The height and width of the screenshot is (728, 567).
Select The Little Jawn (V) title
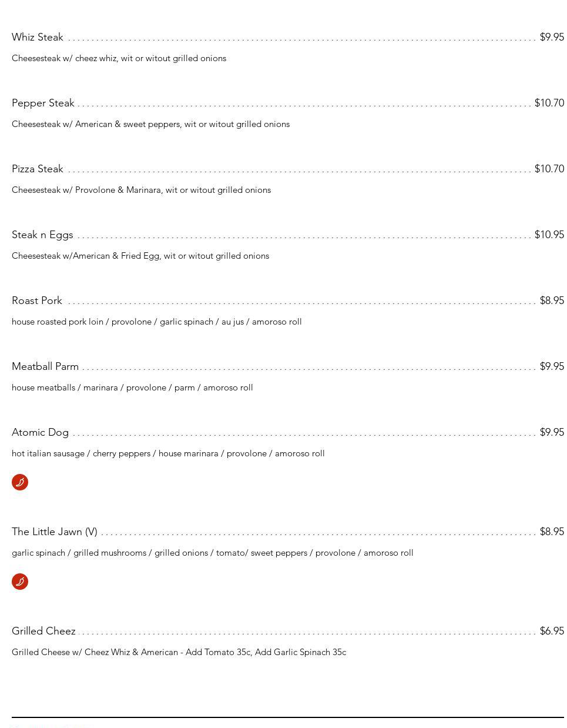coord(55,532)
